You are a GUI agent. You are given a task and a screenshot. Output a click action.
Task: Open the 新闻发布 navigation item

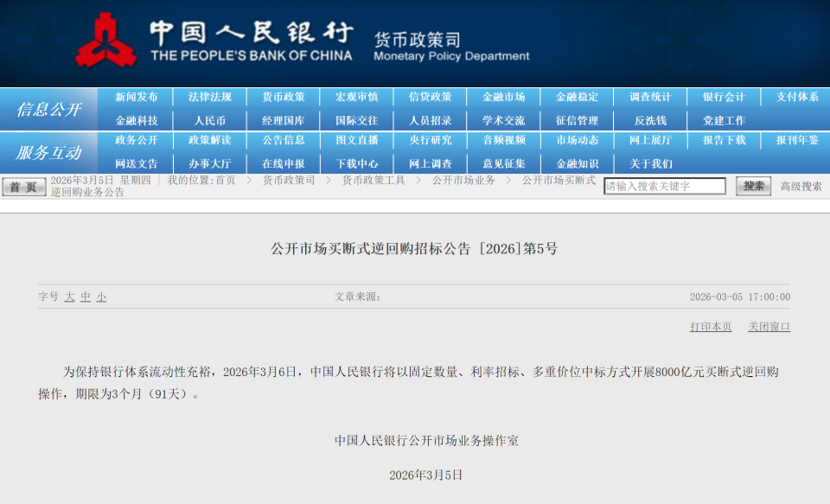(x=137, y=96)
